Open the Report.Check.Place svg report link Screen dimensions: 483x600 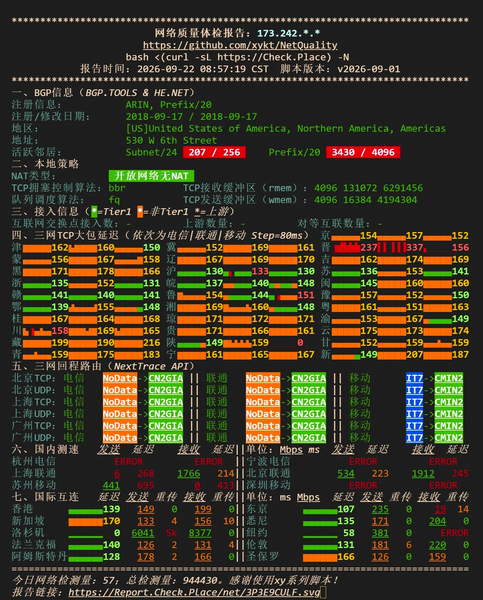click(x=194, y=592)
